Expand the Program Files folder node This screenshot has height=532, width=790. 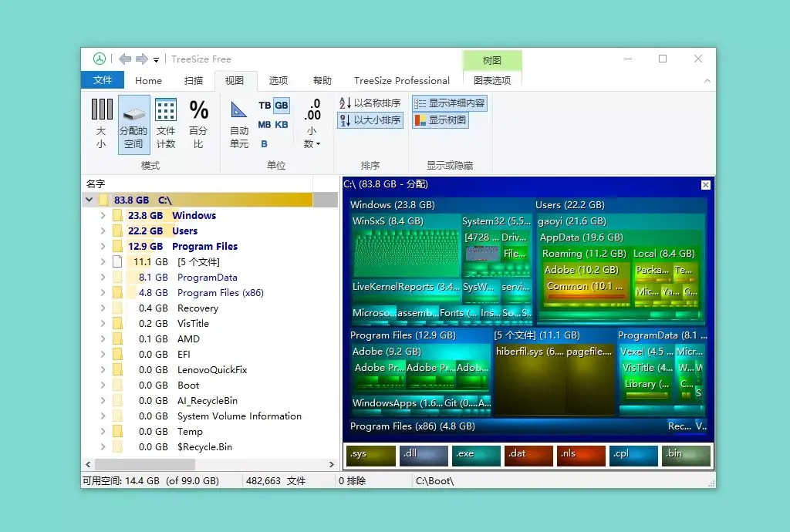[103, 246]
